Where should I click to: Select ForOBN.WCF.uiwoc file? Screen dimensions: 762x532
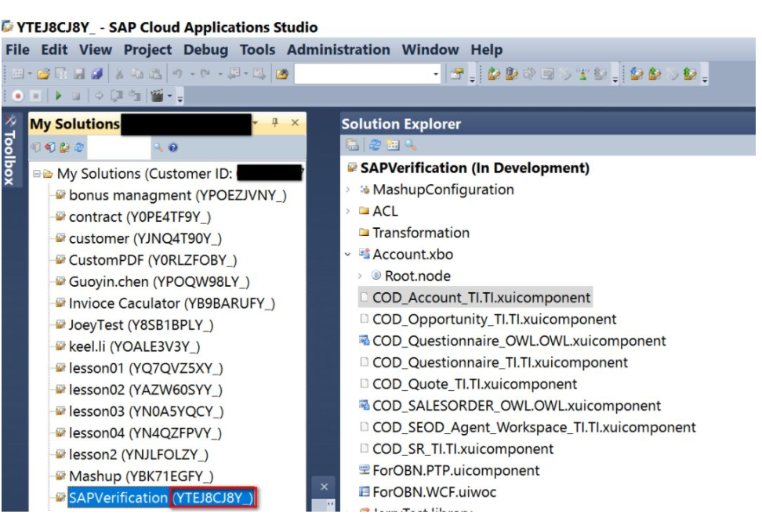tap(434, 492)
